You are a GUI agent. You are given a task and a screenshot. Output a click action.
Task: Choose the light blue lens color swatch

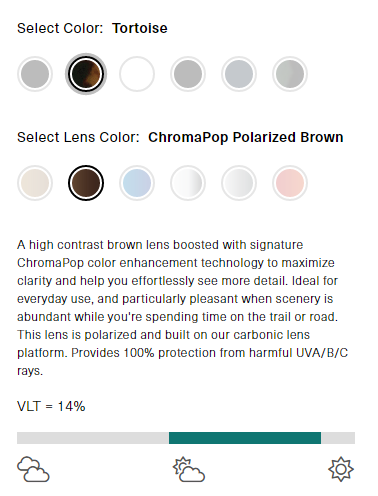pyautogui.click(x=137, y=183)
